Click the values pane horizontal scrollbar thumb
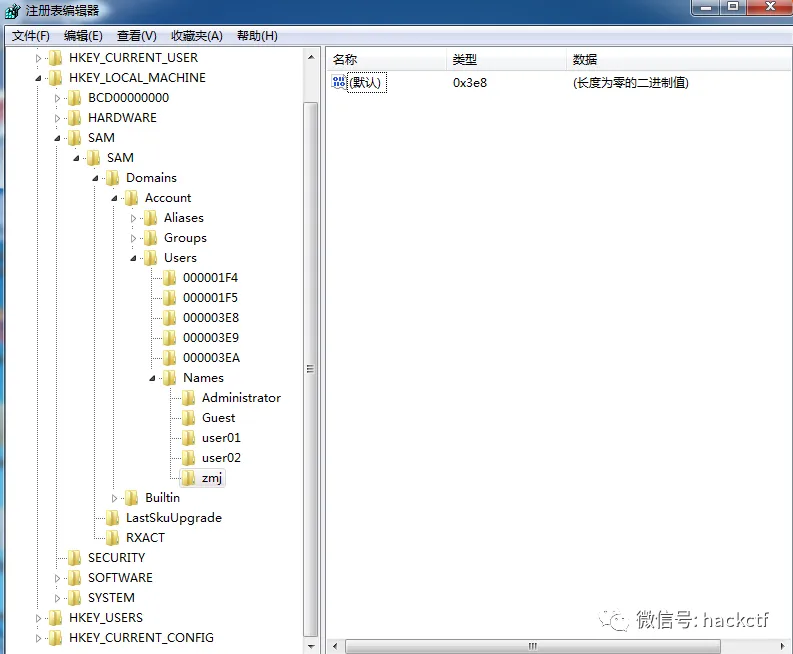The width and height of the screenshot is (793, 654). pyautogui.click(x=533, y=646)
